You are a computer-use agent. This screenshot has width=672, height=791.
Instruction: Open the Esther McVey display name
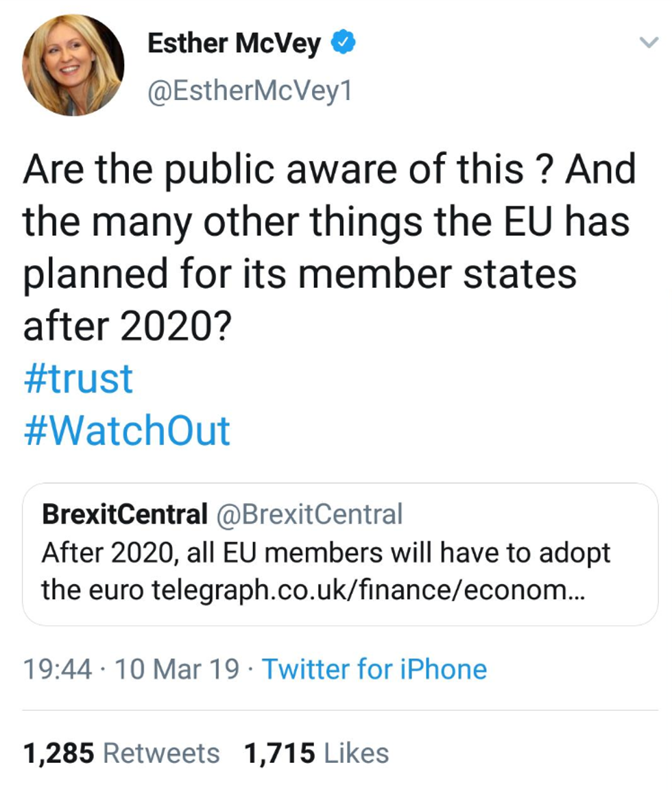pyautogui.click(x=234, y=45)
